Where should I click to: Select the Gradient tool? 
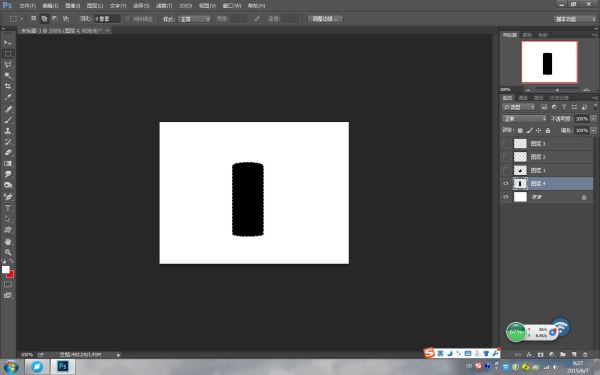8,163
